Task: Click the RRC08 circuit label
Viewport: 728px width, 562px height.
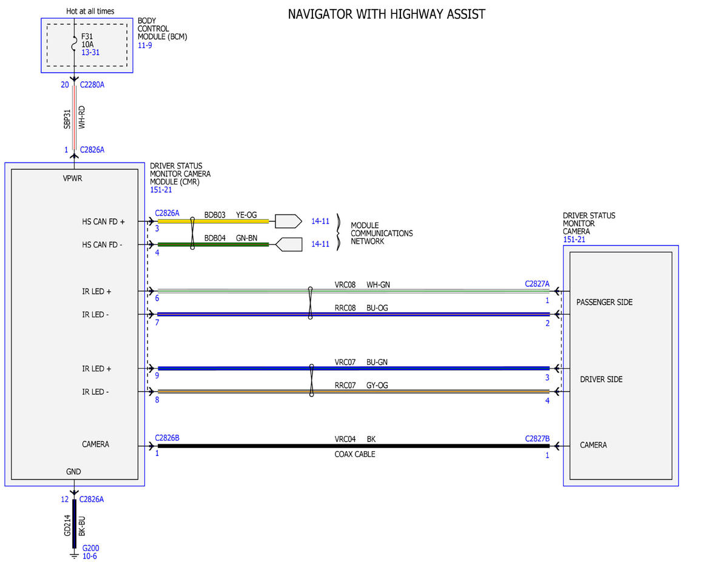Action: pos(345,307)
